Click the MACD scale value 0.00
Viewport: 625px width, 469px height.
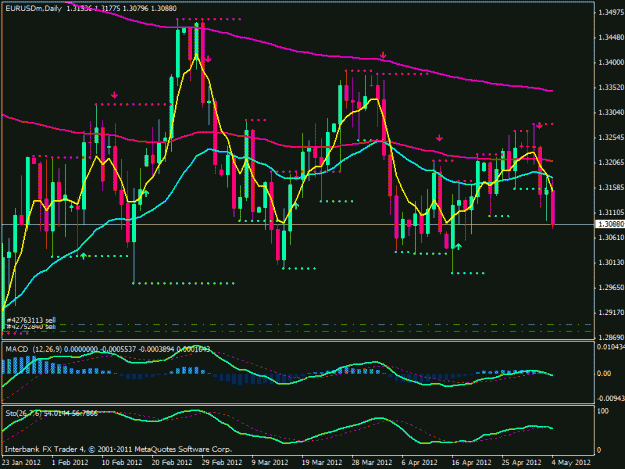[x=604, y=374]
